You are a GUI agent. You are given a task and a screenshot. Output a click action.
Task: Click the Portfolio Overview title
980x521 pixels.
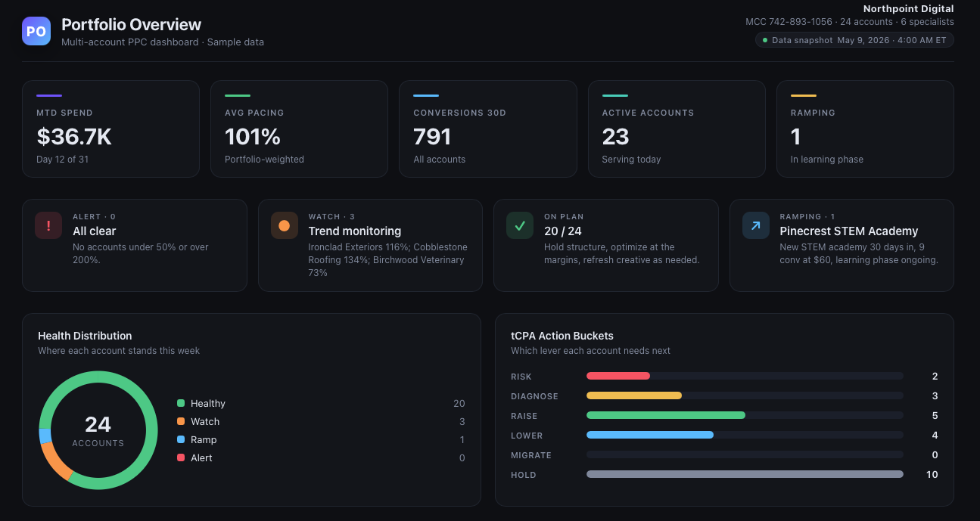132,25
